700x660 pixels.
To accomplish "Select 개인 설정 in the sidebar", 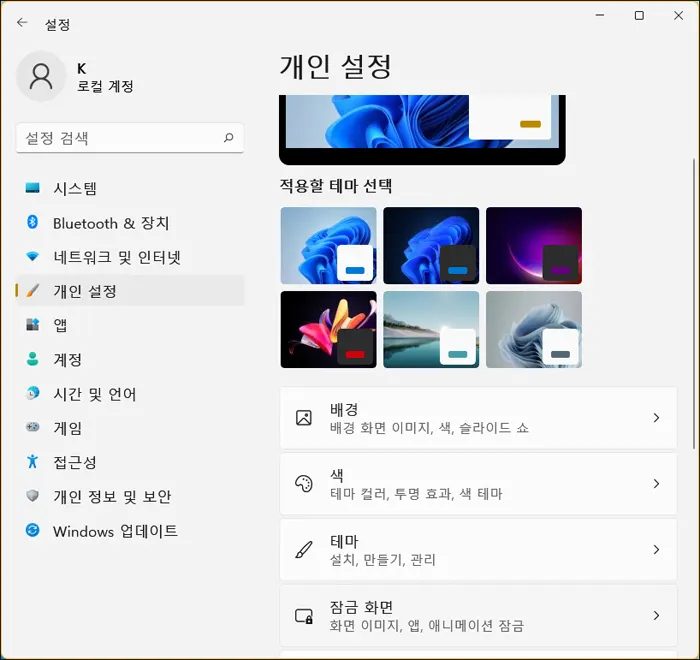I will point(130,291).
